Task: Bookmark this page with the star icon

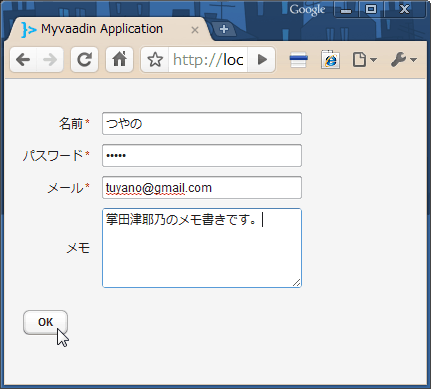Action: (155, 60)
